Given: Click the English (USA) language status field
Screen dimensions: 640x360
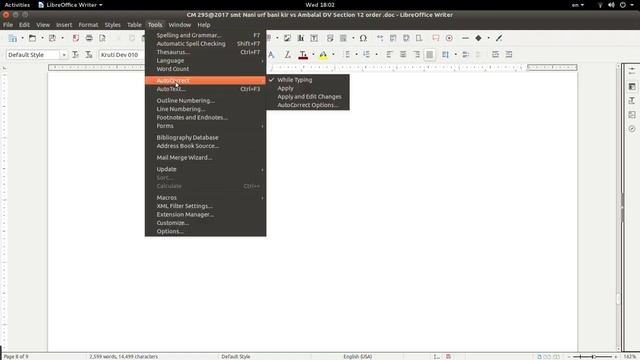Looking at the screenshot, I should (x=358, y=357).
